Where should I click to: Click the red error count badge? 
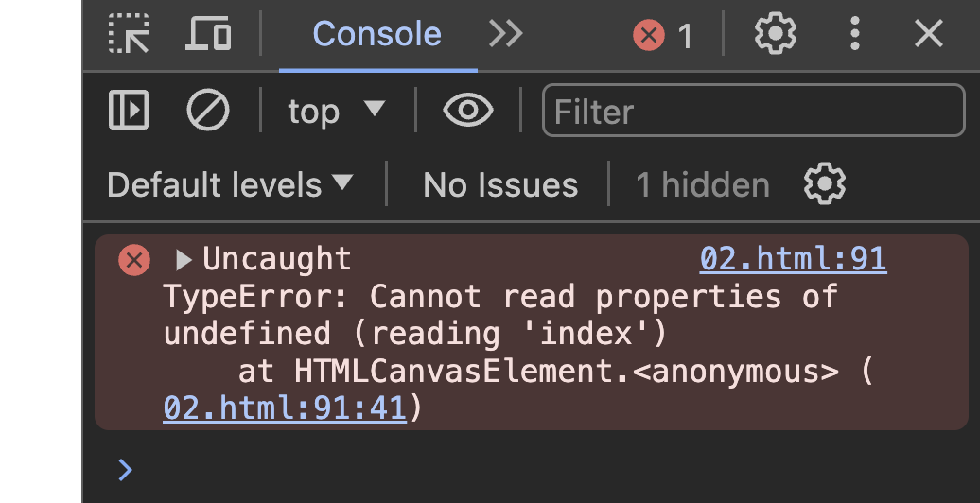662,35
